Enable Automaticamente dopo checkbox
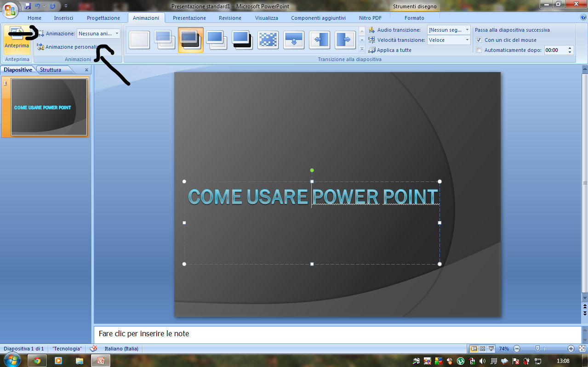588x367 pixels. [479, 50]
